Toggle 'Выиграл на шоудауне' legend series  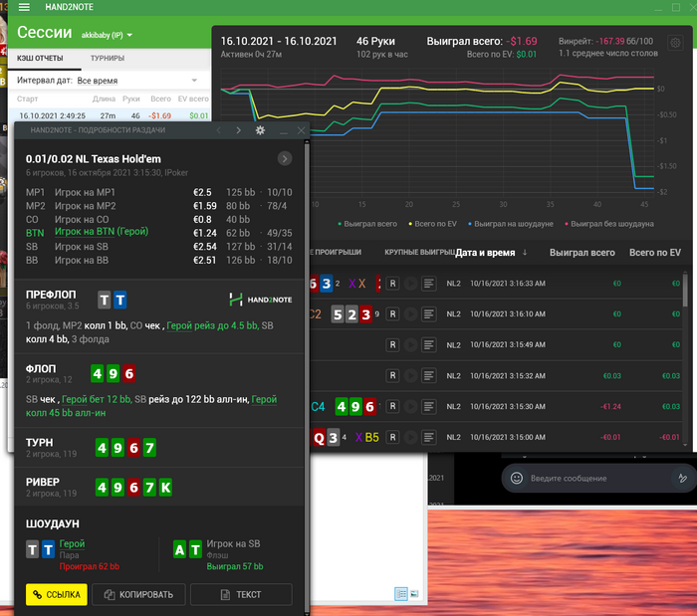click(511, 224)
